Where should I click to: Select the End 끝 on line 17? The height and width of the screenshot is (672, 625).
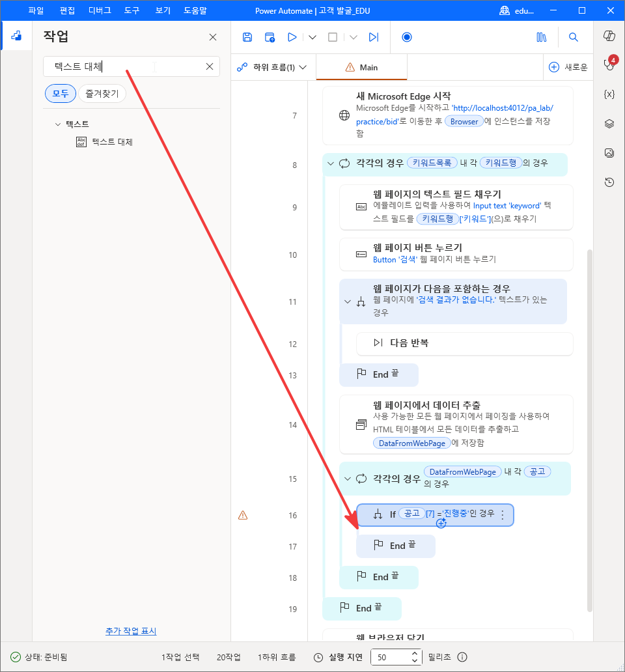[396, 546]
